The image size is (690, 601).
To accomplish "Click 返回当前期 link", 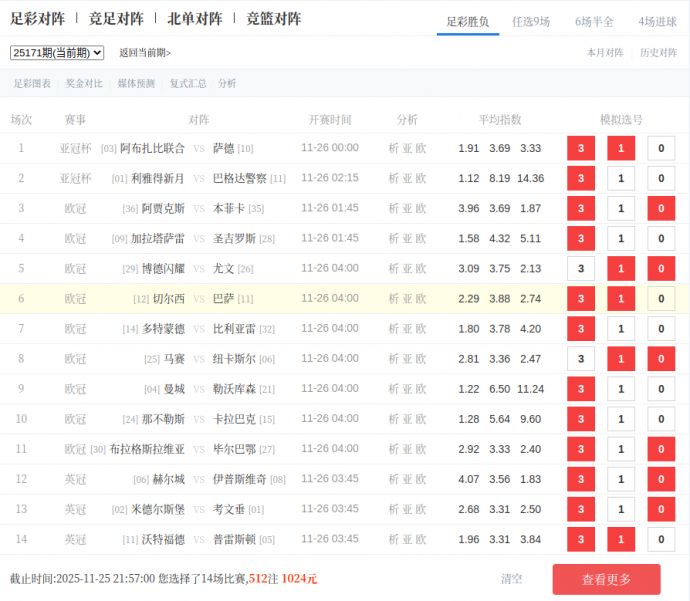I will (145, 53).
